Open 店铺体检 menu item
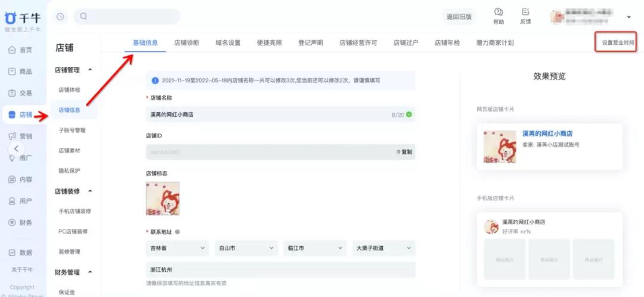This screenshot has width=644, height=297. pyautogui.click(x=69, y=90)
